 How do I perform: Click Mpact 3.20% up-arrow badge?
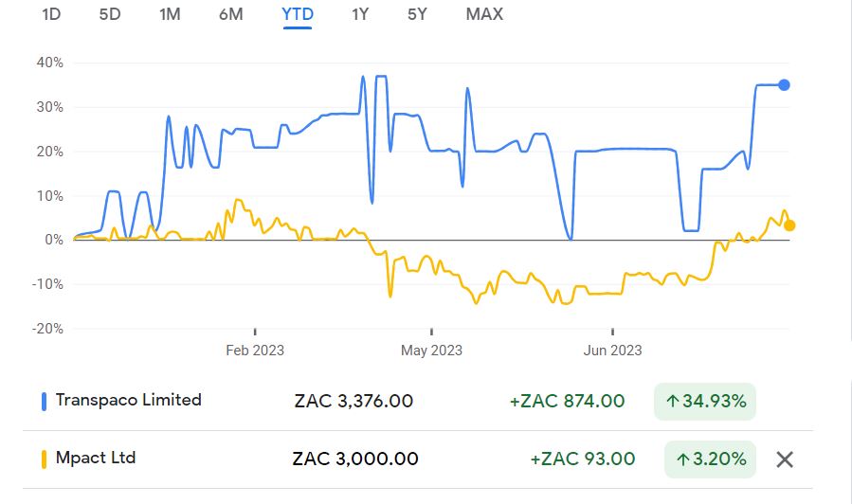click(710, 459)
